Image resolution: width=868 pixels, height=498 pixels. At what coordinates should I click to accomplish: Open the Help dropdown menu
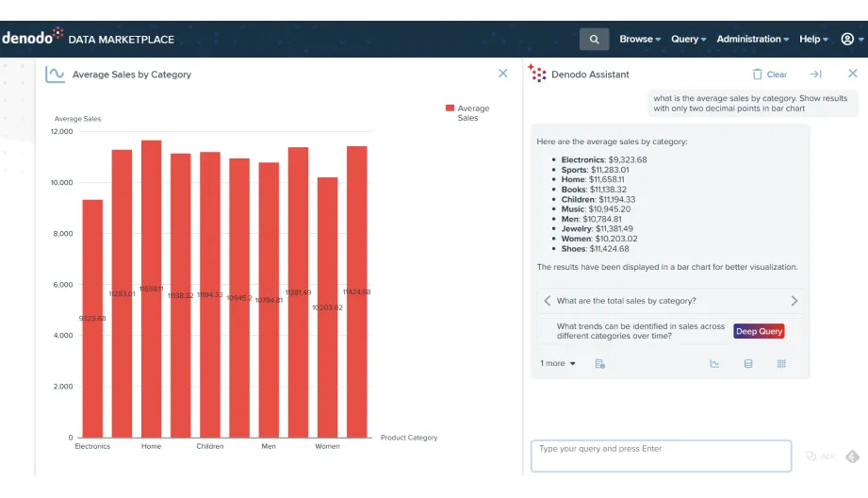813,40
